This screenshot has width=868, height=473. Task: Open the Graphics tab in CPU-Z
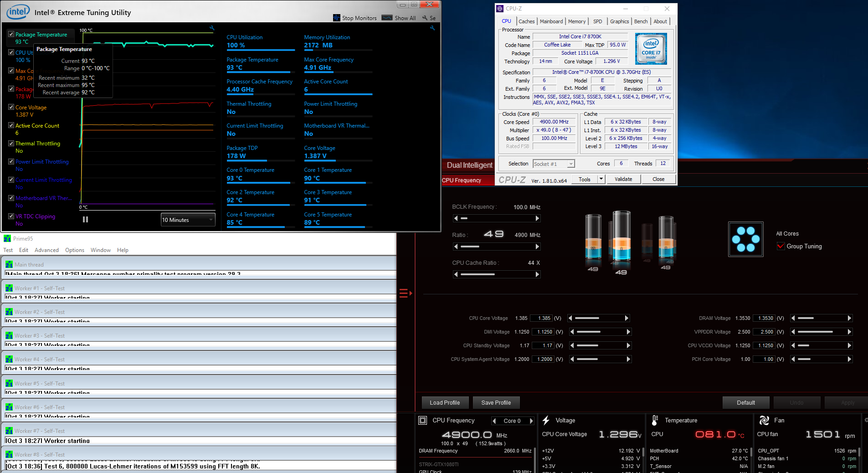[x=619, y=21]
